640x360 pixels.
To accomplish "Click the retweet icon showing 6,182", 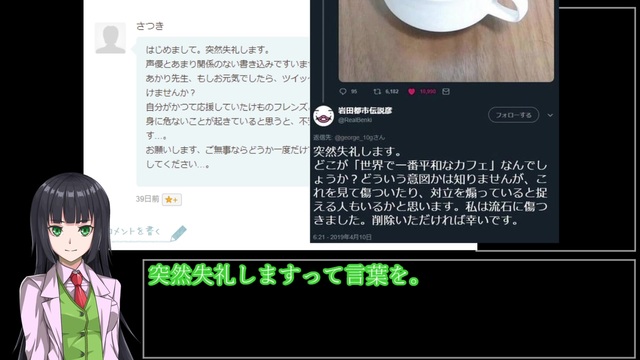I will pos(378,91).
